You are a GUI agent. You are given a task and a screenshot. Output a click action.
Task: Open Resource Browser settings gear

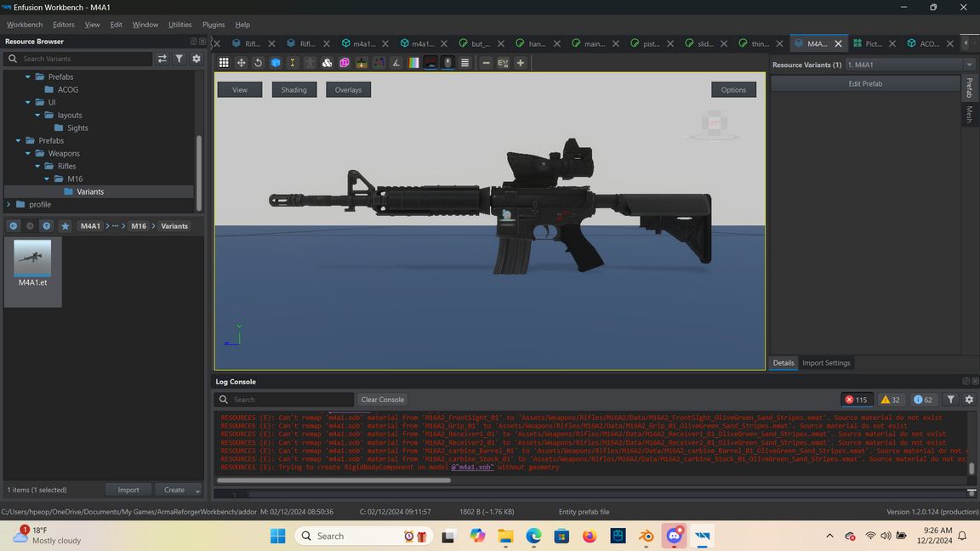pyautogui.click(x=197, y=59)
